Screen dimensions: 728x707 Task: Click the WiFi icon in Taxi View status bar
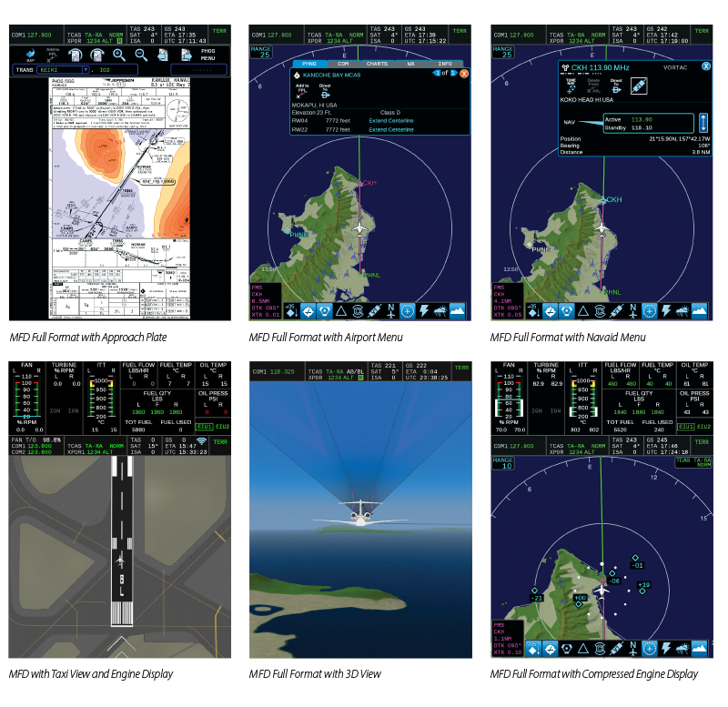point(201,440)
